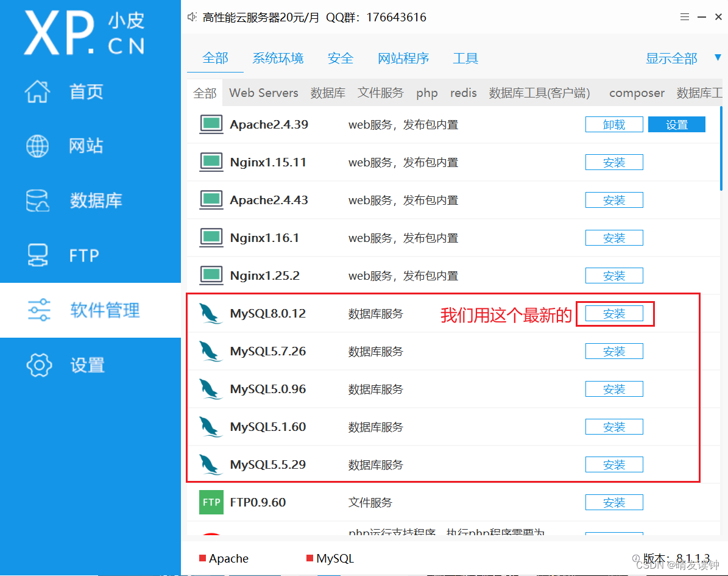Expand the 显示全部 dropdown arrow
Screen dimensions: 728x576
(717, 57)
